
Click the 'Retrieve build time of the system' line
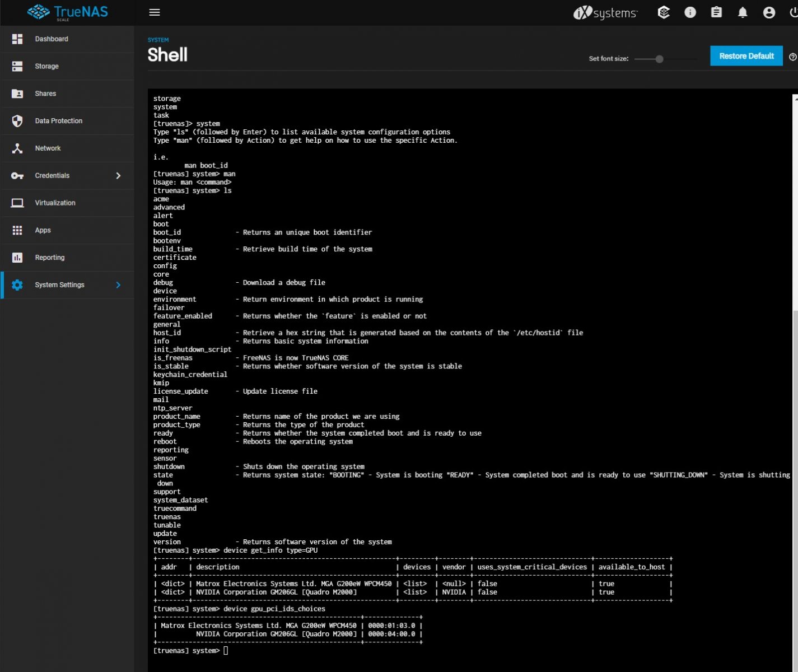307,249
